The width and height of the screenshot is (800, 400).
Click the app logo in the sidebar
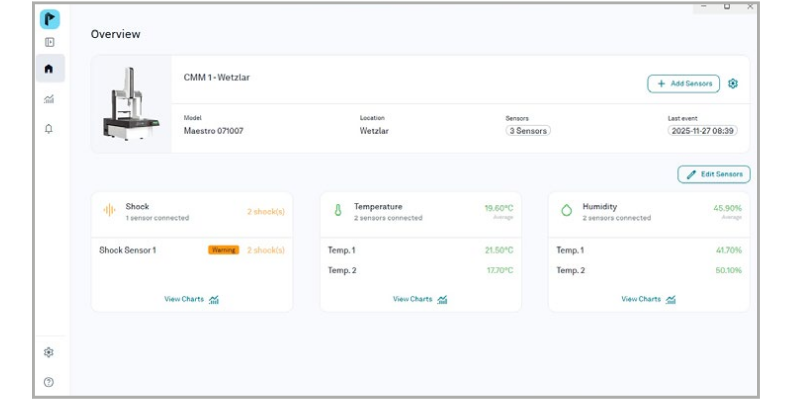(49, 19)
